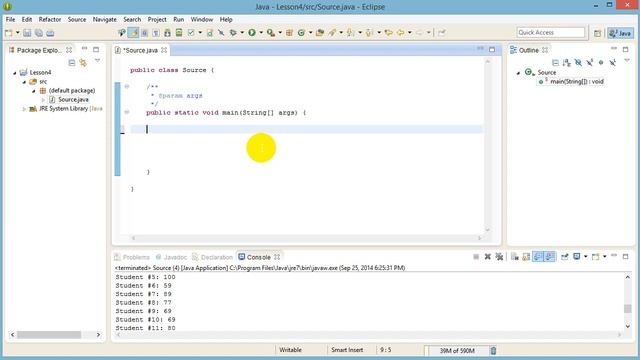Toggle Sort alphabetically in Outline

[567, 62]
